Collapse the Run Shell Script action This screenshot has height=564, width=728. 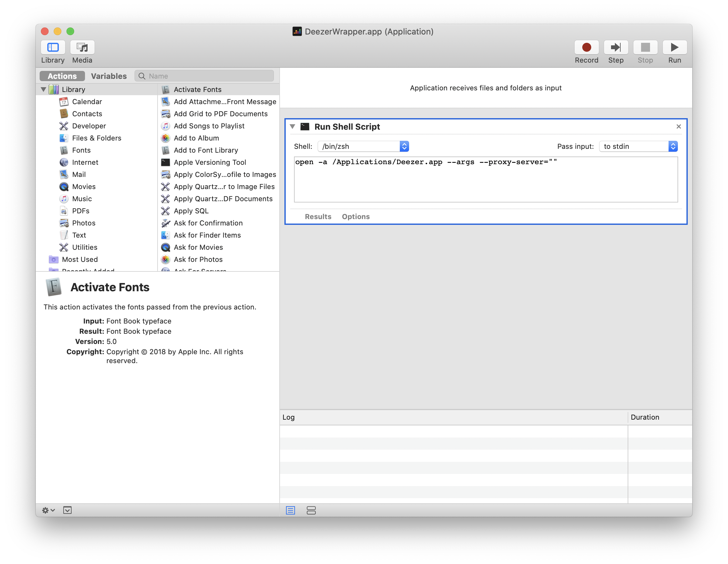(292, 126)
